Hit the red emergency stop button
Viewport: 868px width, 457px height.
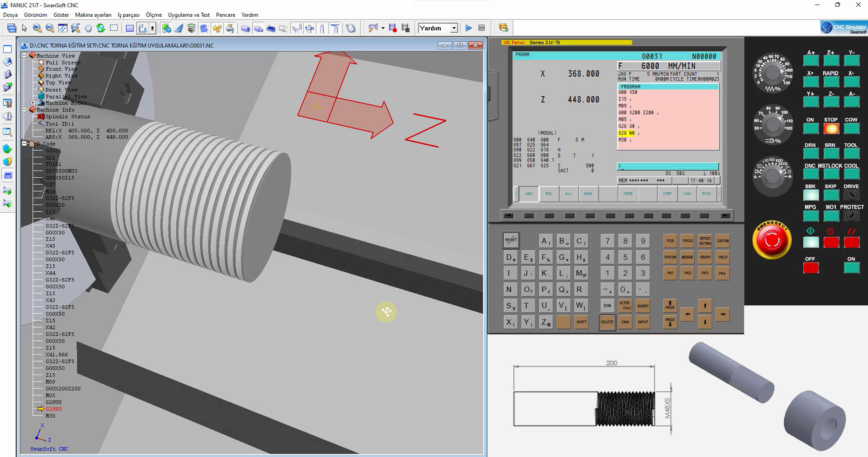772,241
